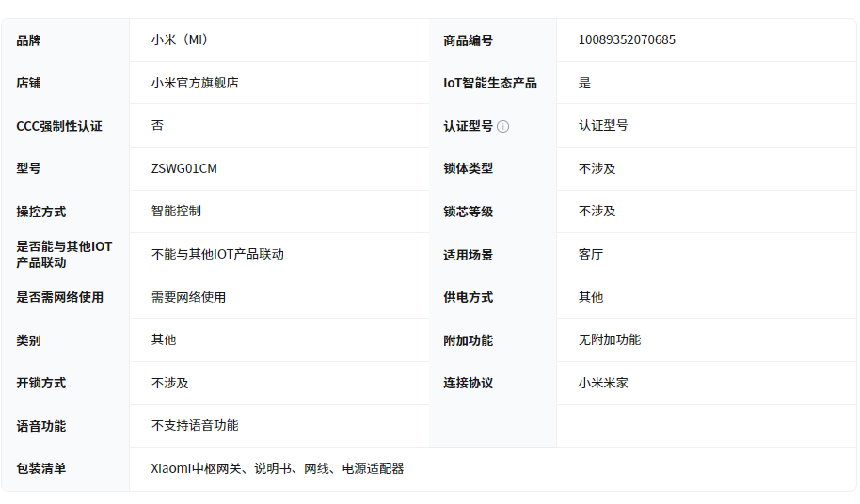Image resolution: width=860 pixels, height=504 pixels.
Task: Click the 店铺 label cell
Action: tap(28, 84)
